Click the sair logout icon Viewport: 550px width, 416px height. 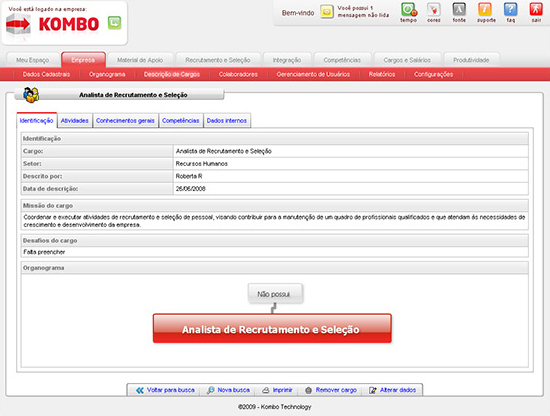536,9
